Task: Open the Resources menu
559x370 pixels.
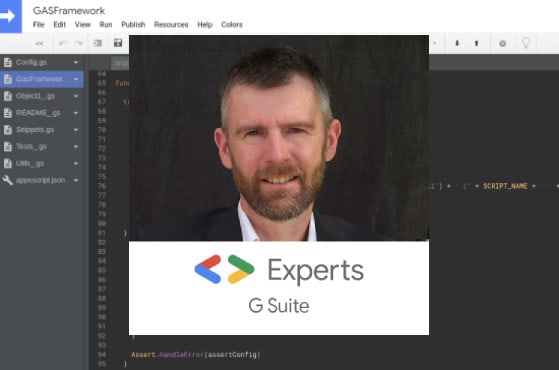Action: 171,25
